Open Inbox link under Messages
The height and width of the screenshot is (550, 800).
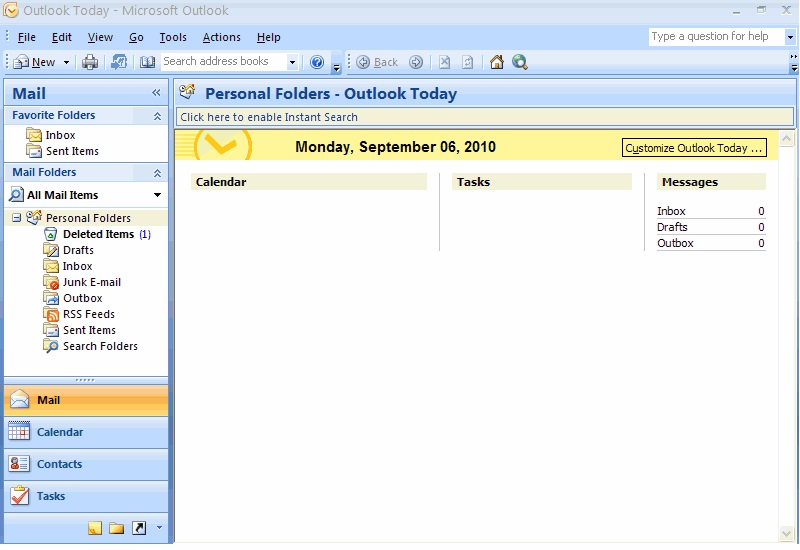(671, 211)
